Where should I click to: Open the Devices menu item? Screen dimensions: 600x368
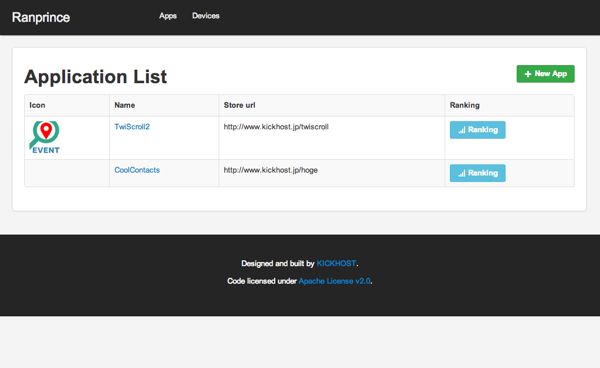point(205,16)
